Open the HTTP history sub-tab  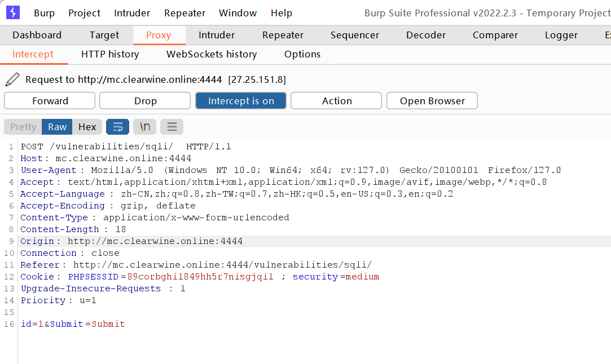point(110,54)
